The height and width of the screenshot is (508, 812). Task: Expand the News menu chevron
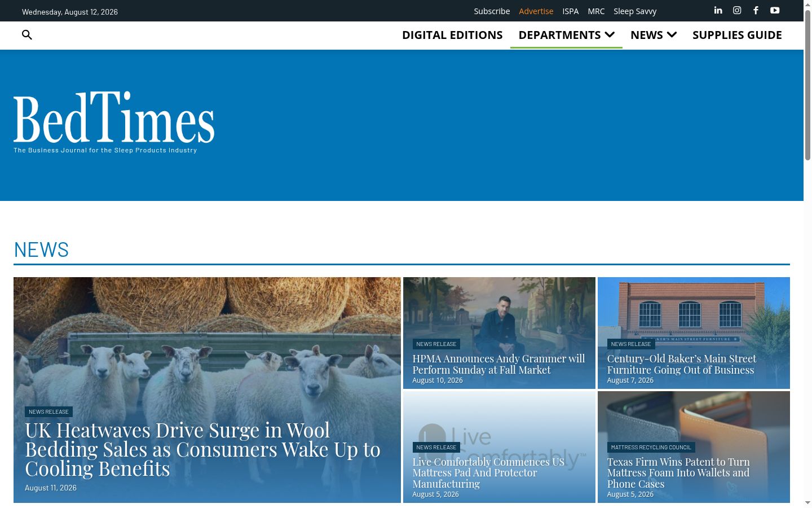pos(672,34)
